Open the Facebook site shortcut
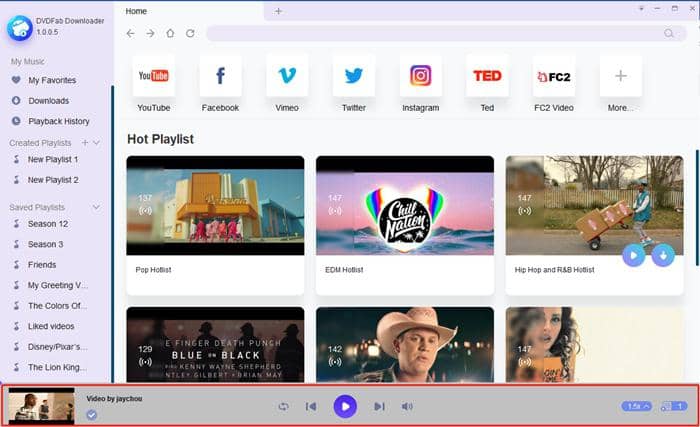The height and width of the screenshot is (427, 700). click(x=221, y=76)
